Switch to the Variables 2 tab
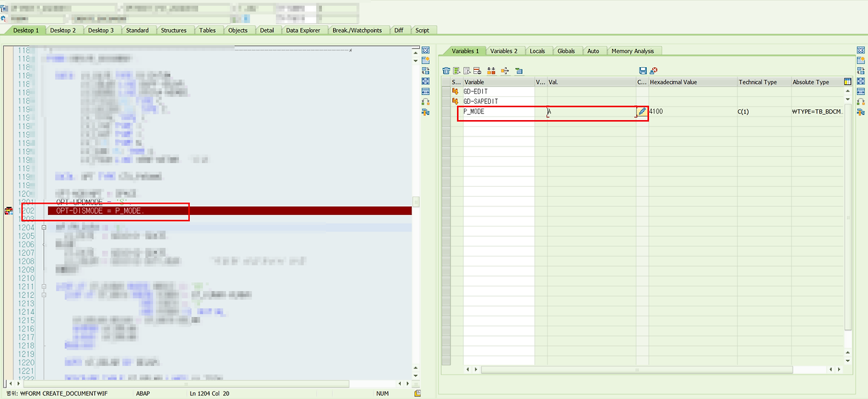 coord(504,51)
